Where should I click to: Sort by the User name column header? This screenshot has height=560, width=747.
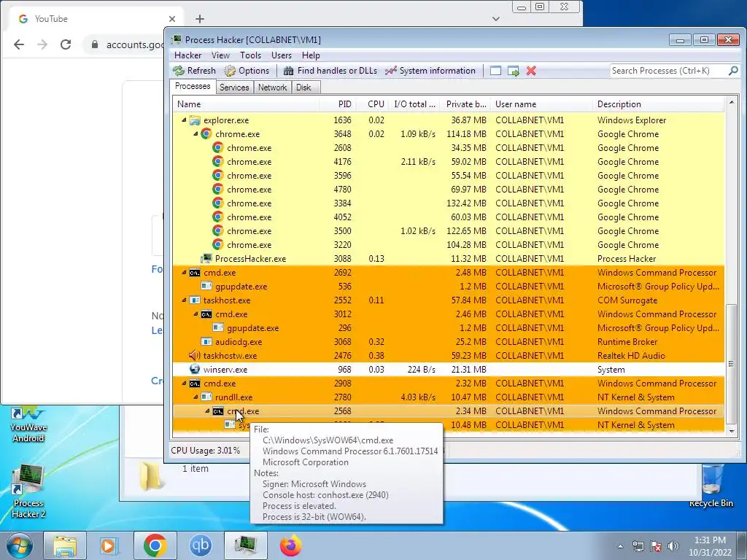pos(542,104)
